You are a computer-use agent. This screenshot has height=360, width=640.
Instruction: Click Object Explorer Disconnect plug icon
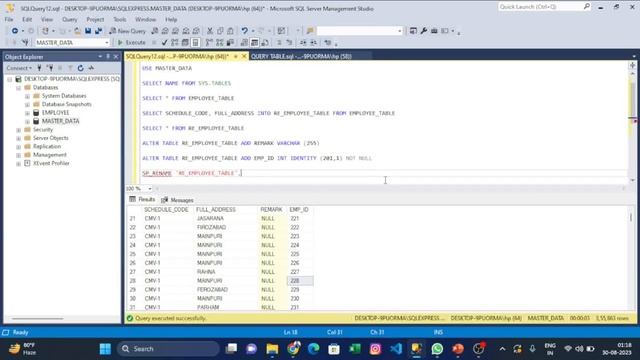point(50,68)
